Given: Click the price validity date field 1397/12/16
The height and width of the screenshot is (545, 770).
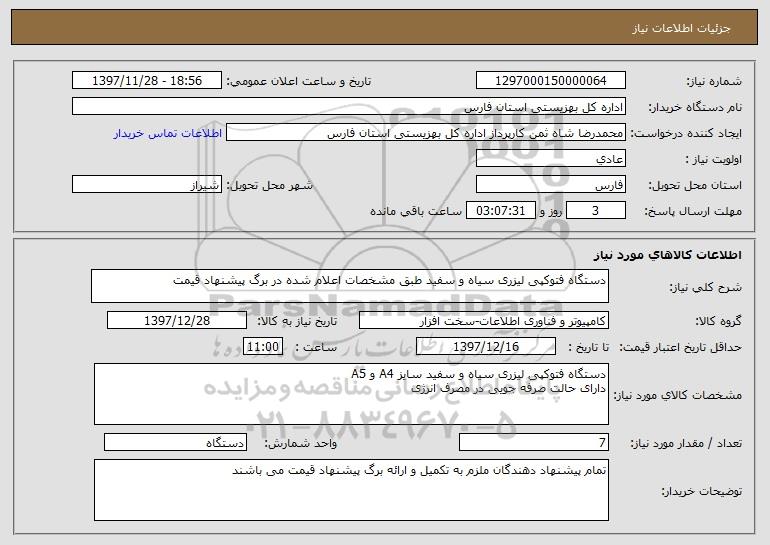Looking at the screenshot, I should point(486,347).
